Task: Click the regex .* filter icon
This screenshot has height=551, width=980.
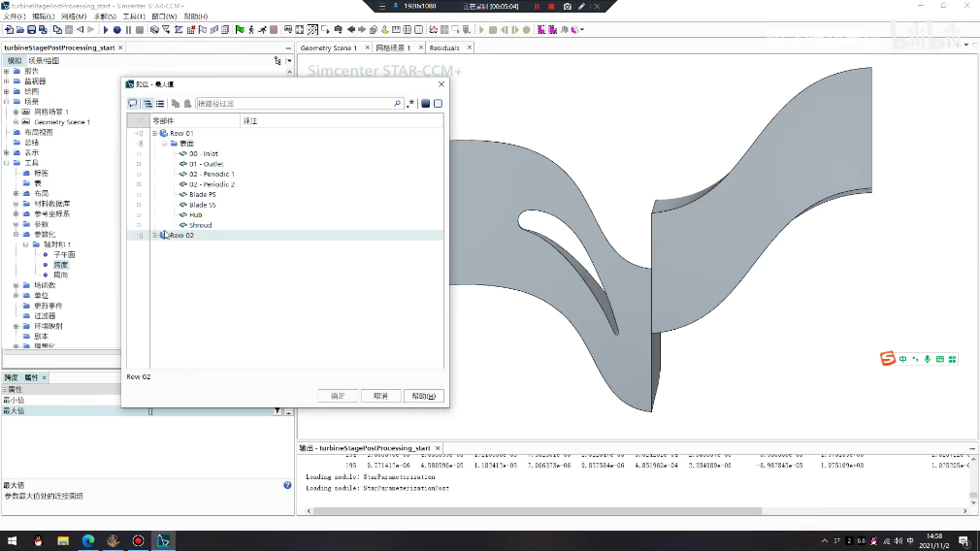Action: (410, 103)
